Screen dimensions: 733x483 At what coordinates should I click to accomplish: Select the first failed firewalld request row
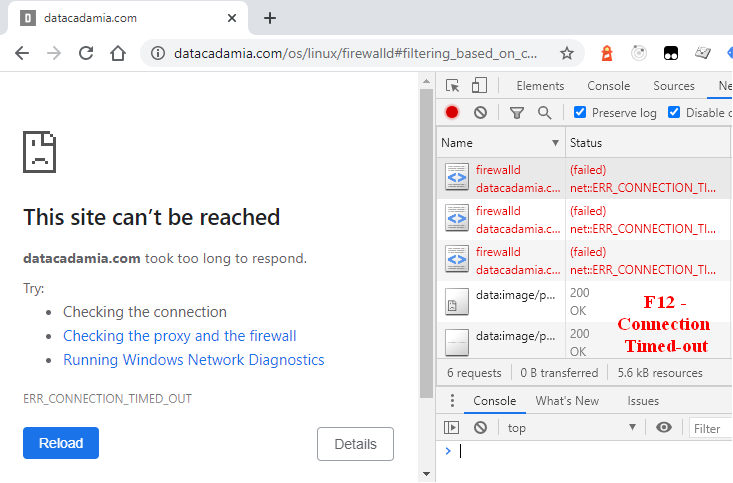click(583, 179)
